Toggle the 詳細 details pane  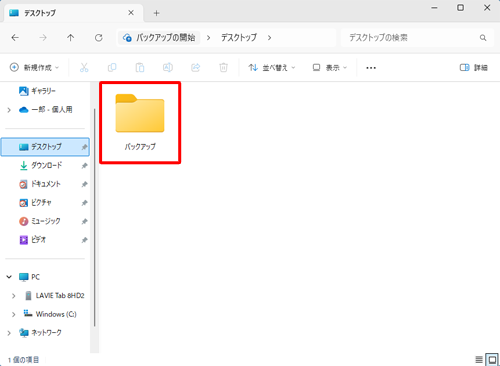(x=474, y=68)
